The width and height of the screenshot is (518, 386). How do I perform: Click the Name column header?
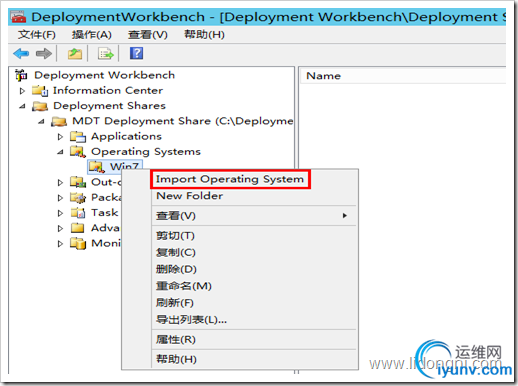coord(403,76)
